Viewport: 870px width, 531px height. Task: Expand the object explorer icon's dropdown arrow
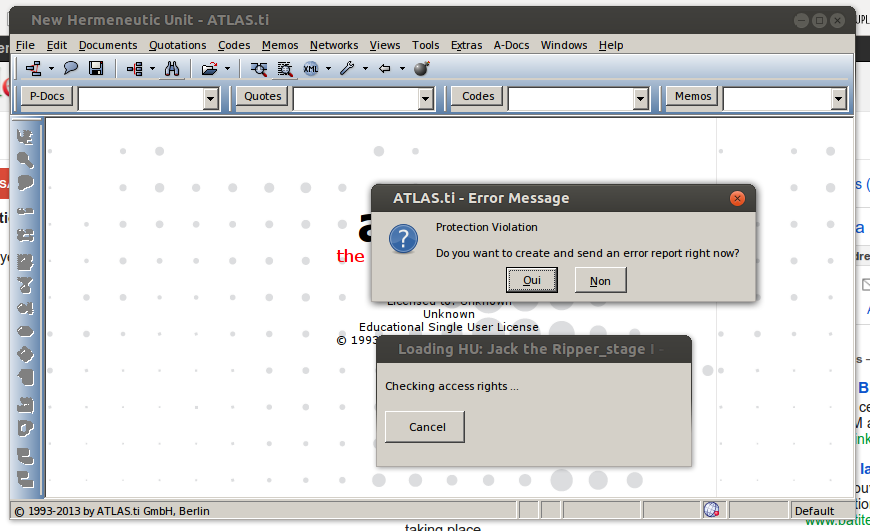153,69
